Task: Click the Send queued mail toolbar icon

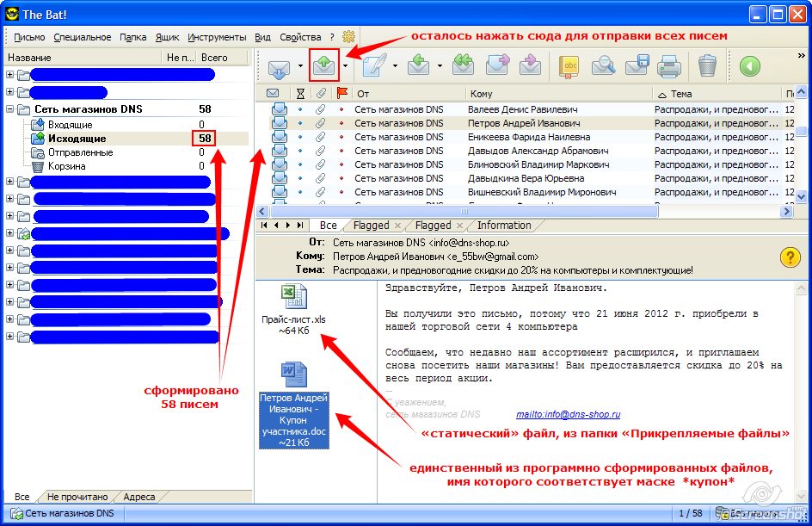Action: tap(323, 65)
